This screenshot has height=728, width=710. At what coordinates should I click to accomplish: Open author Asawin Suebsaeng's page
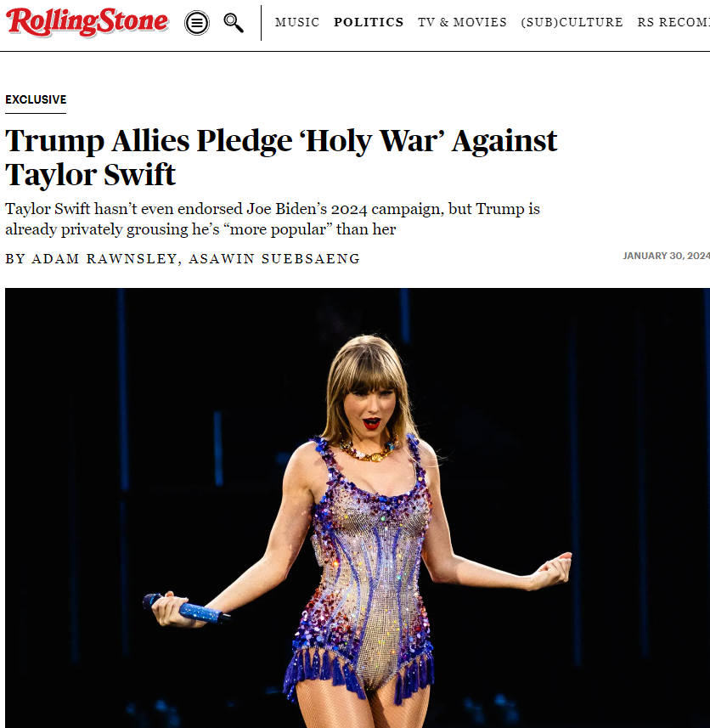tap(273, 258)
